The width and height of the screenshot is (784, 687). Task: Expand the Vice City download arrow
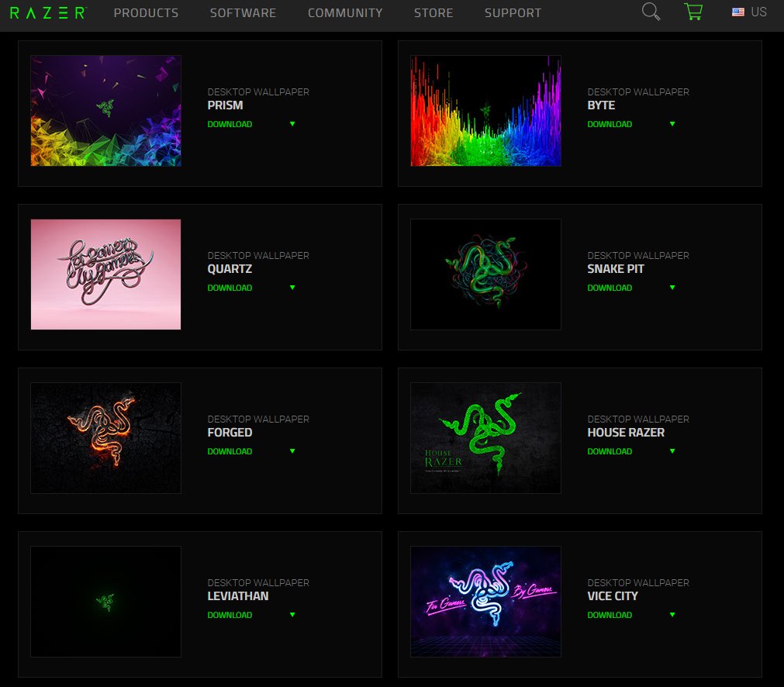pyautogui.click(x=672, y=614)
